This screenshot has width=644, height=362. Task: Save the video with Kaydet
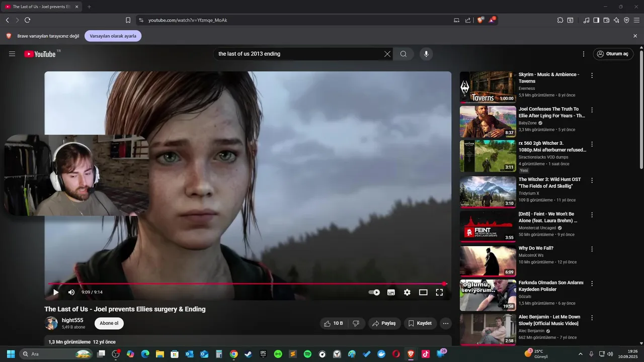point(420,323)
